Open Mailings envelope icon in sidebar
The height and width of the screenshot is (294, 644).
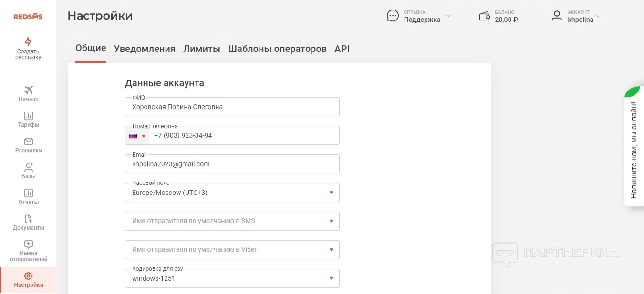pyautogui.click(x=28, y=142)
